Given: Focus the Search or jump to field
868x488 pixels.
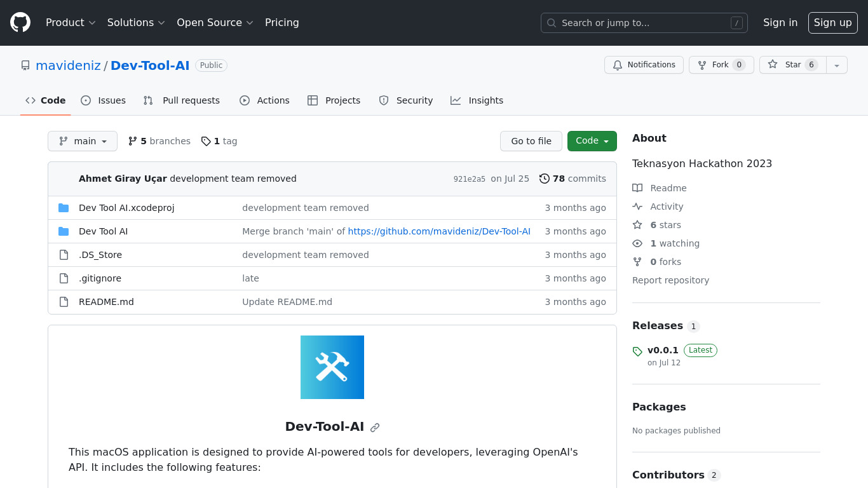Looking at the screenshot, I should click(x=644, y=23).
